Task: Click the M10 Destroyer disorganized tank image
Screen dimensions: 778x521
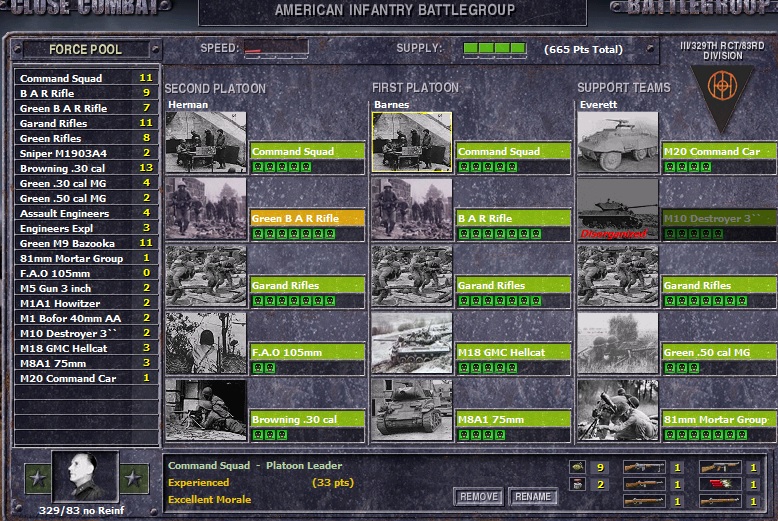Action: [x=618, y=209]
